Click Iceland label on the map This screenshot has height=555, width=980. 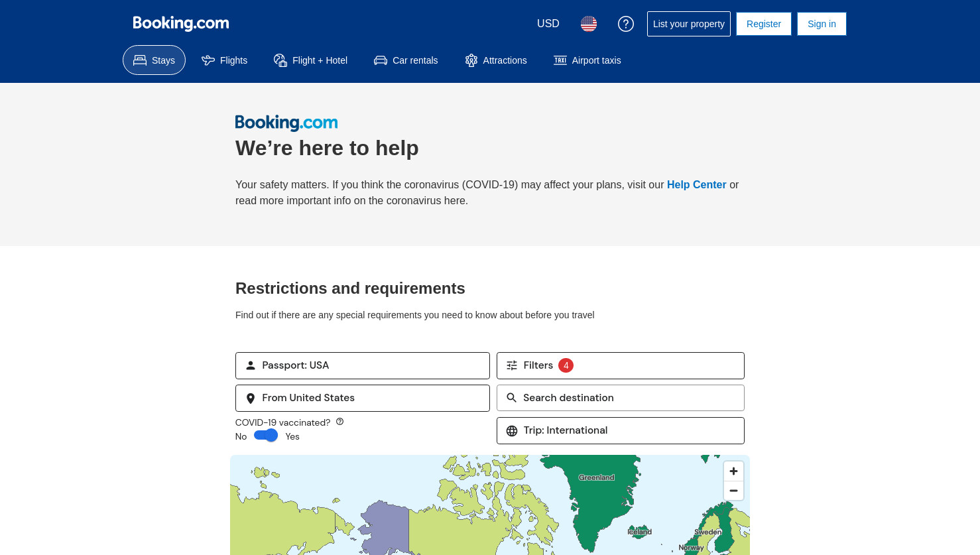(x=640, y=532)
